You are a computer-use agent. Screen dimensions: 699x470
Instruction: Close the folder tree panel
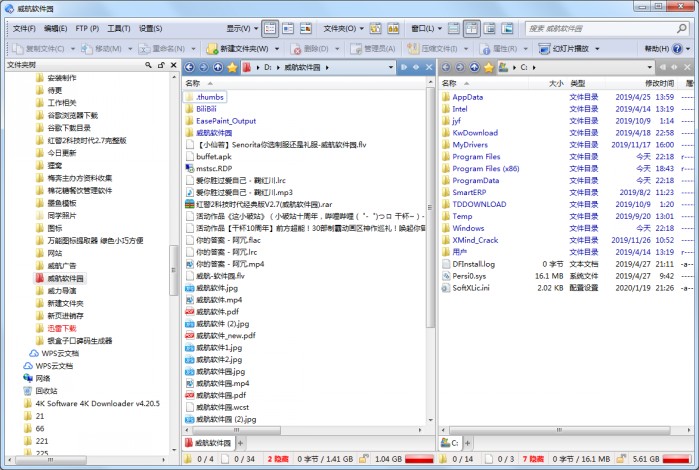point(173,65)
